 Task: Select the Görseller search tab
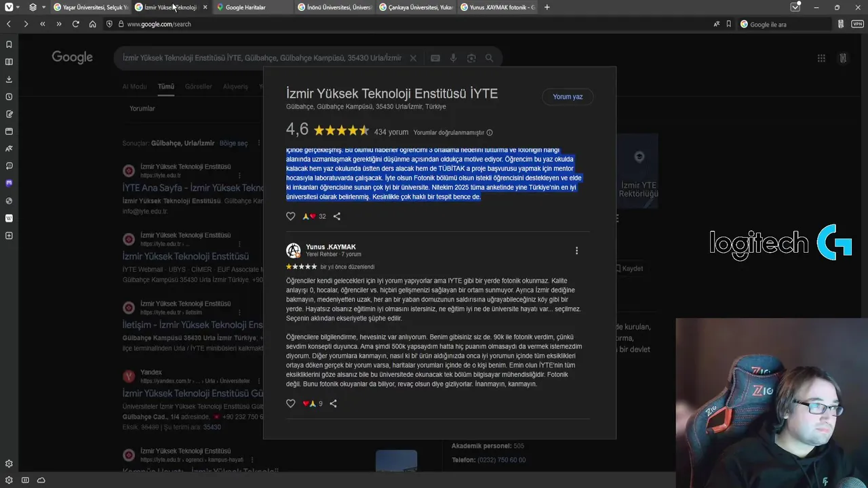(x=199, y=87)
